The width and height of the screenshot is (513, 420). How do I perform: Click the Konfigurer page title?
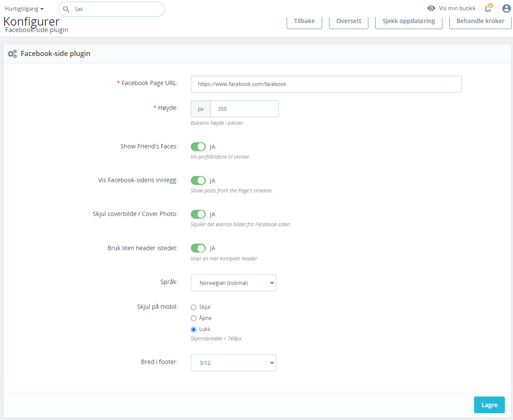coord(31,21)
